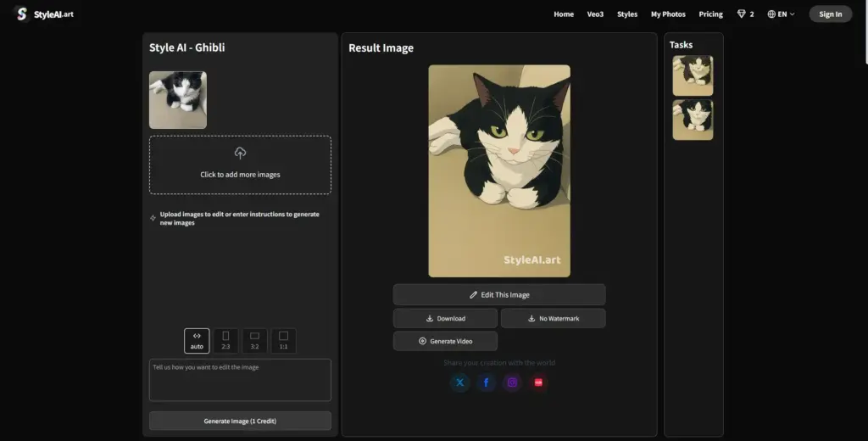The width and height of the screenshot is (868, 441).
Task: Share on Instagram icon
Action: [512, 382]
